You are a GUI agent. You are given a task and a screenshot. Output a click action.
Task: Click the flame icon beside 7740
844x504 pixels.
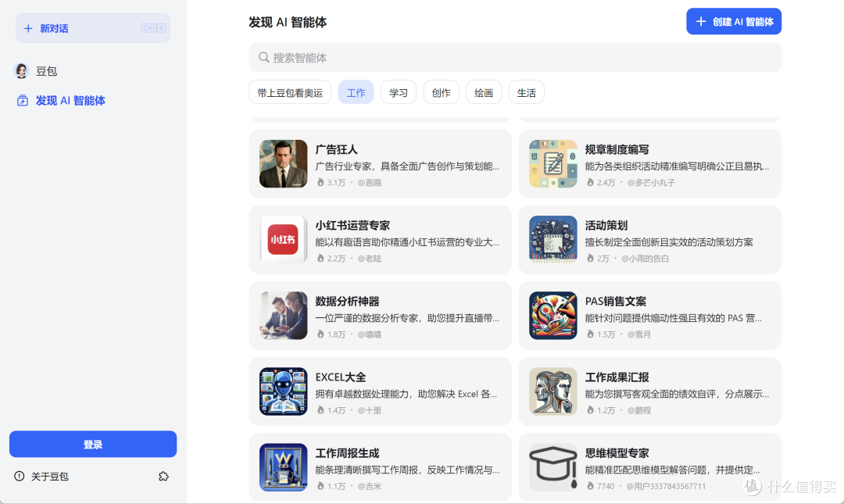pyautogui.click(x=590, y=486)
